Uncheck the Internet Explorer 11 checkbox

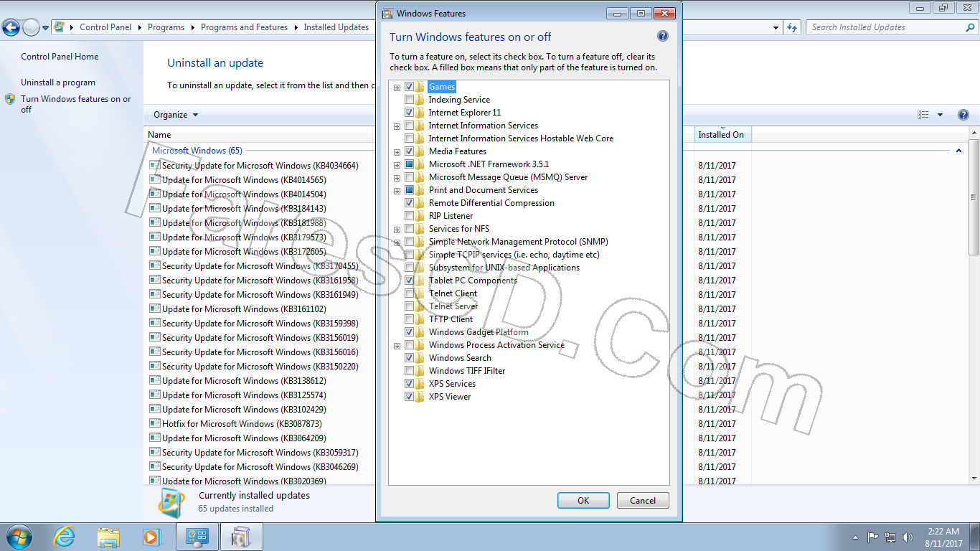pyautogui.click(x=409, y=113)
